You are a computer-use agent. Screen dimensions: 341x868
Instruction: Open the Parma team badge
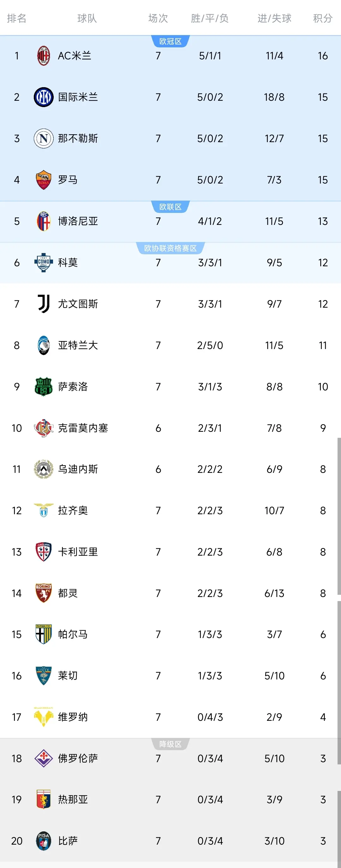pyautogui.click(x=44, y=635)
